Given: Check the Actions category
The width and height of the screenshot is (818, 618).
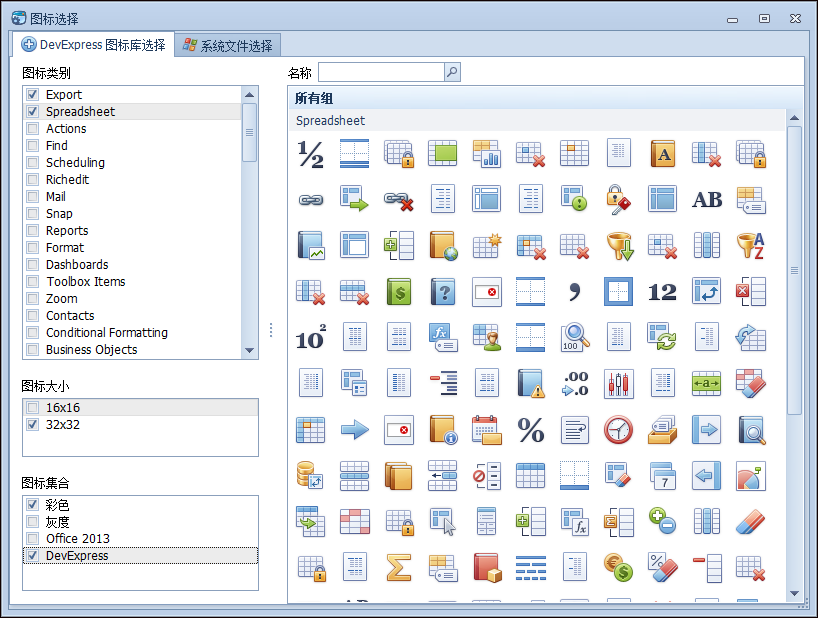Looking at the screenshot, I should [32, 128].
